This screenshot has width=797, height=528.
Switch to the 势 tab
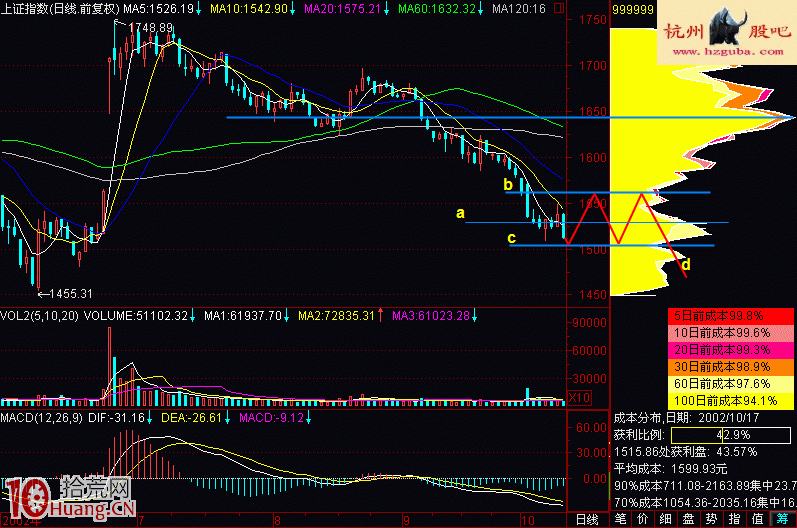click(711, 519)
